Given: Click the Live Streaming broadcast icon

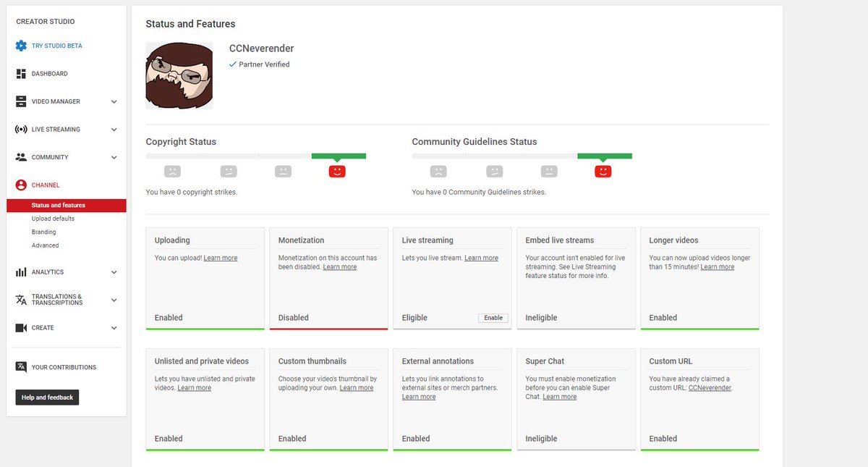Looking at the screenshot, I should click(21, 130).
